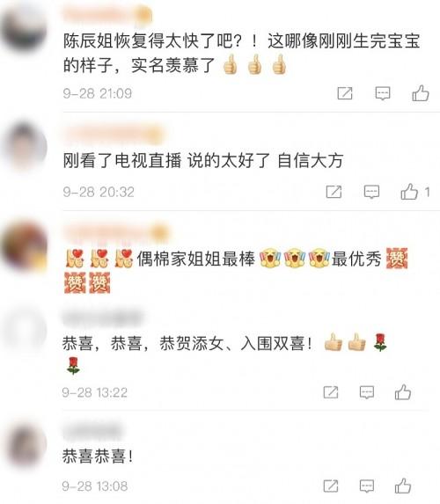View profile picture of 偶棉家姐姐 commenter
The height and width of the screenshot is (504, 440).
[25, 246]
